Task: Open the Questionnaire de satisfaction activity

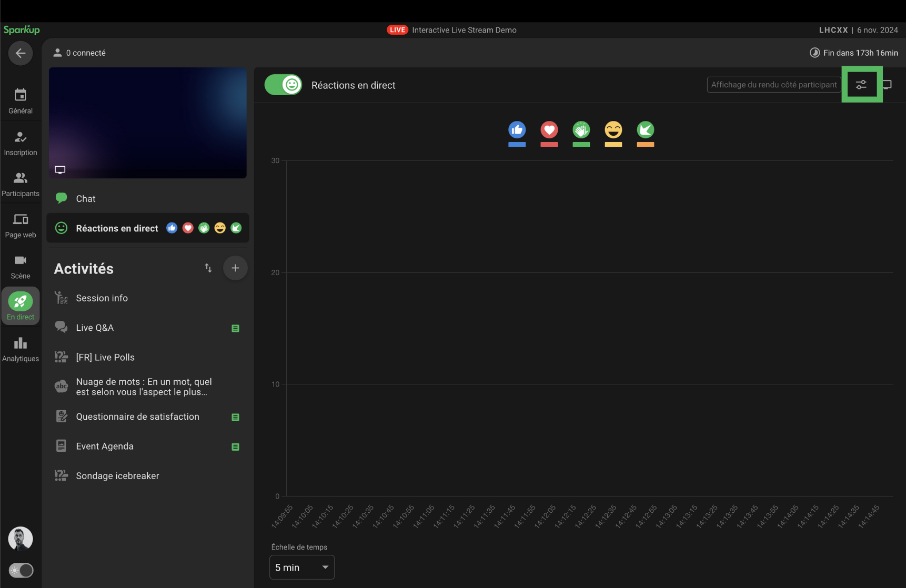Action: pyautogui.click(x=137, y=417)
